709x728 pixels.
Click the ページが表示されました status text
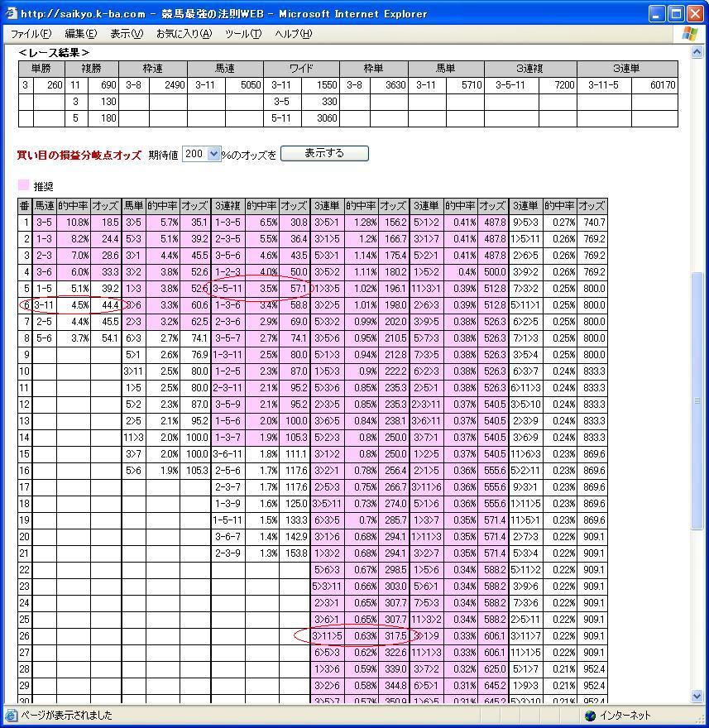(66, 715)
